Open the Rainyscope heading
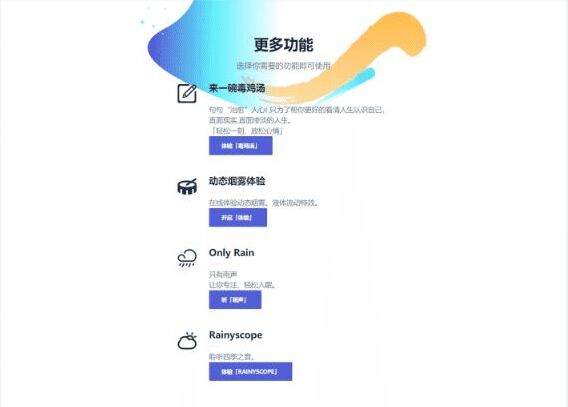The width and height of the screenshot is (568, 407). pos(235,335)
